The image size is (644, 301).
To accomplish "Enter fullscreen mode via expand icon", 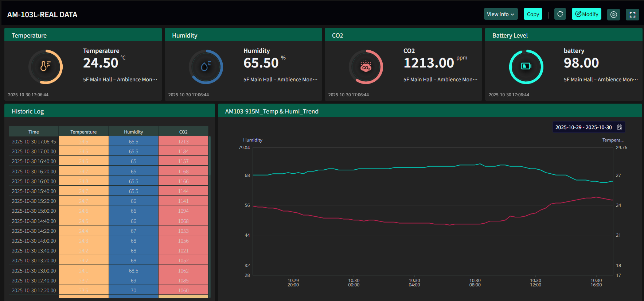I will pos(632,15).
